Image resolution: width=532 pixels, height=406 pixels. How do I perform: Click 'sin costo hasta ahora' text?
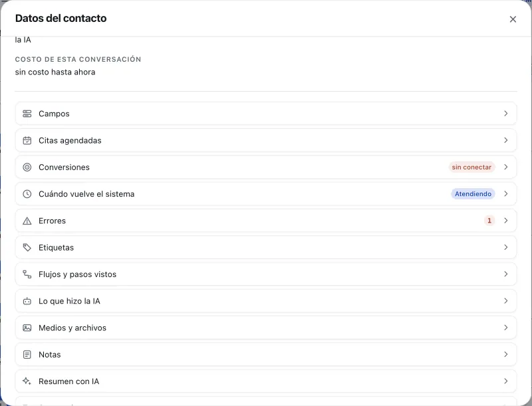coord(55,72)
